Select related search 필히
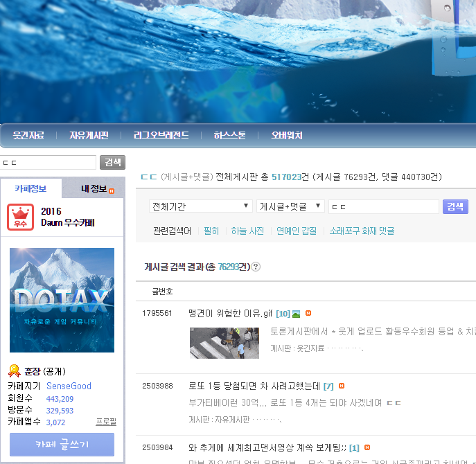The width and height of the screenshot is (476, 464). click(x=211, y=231)
